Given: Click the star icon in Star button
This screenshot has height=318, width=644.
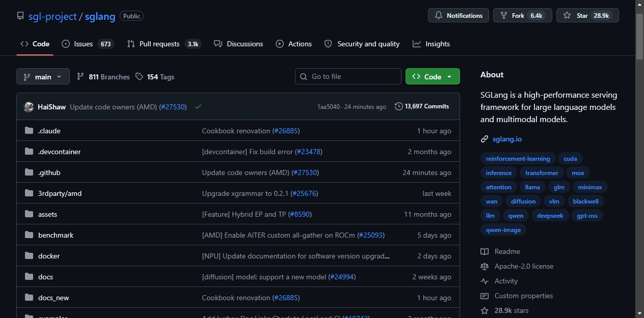Looking at the screenshot, I should click(x=567, y=16).
